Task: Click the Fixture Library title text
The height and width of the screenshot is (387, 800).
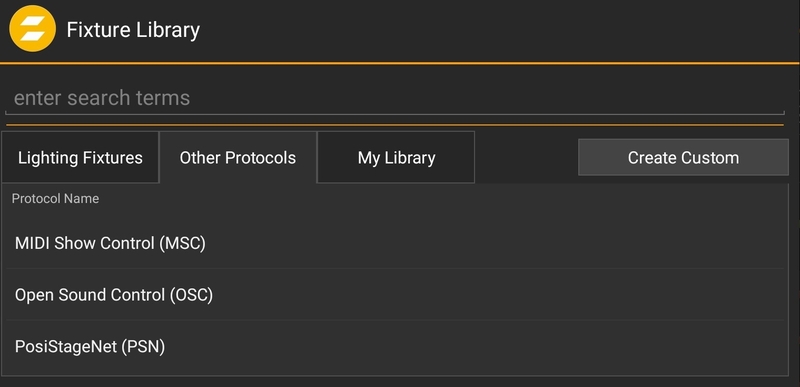Action: click(133, 30)
